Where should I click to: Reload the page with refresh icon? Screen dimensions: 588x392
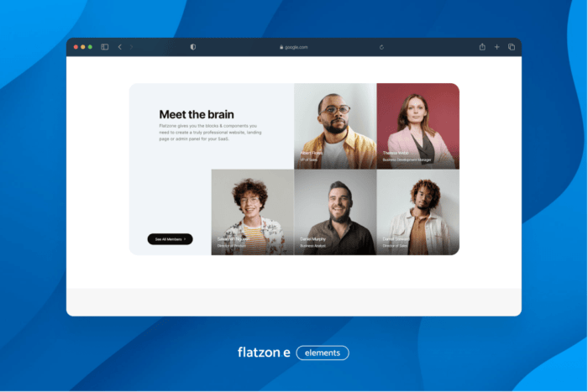click(x=382, y=47)
